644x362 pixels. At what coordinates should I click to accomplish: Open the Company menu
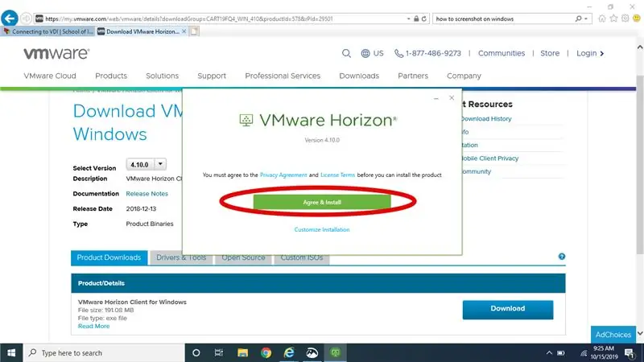(464, 76)
